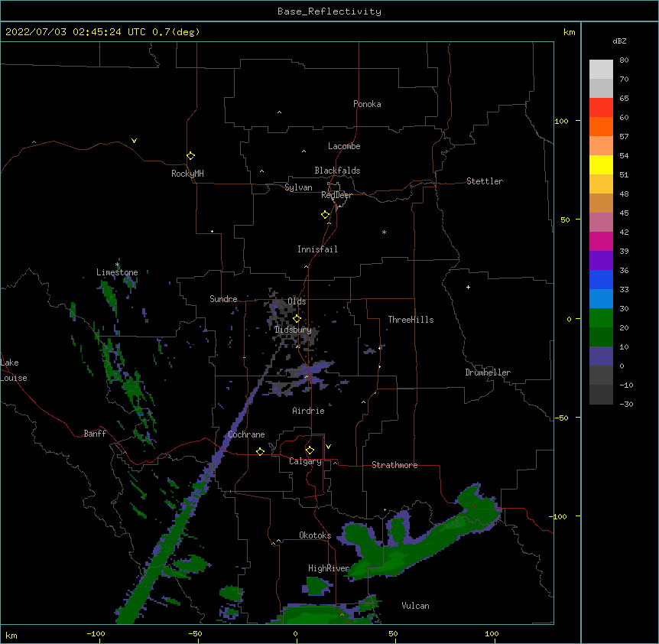Select the Okotoks label
This screenshot has height=644, width=659.
[315, 535]
